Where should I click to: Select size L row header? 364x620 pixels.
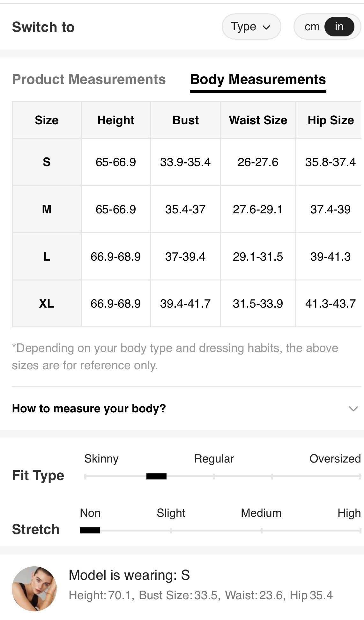click(47, 256)
